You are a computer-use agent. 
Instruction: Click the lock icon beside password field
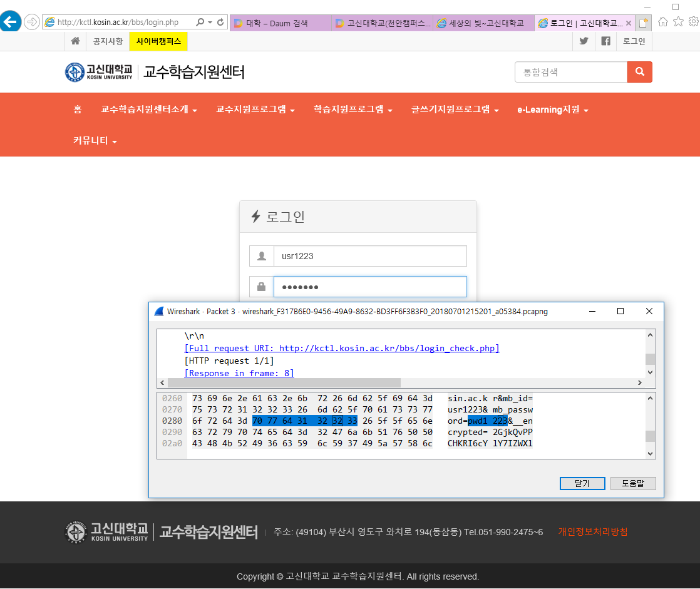click(x=262, y=287)
